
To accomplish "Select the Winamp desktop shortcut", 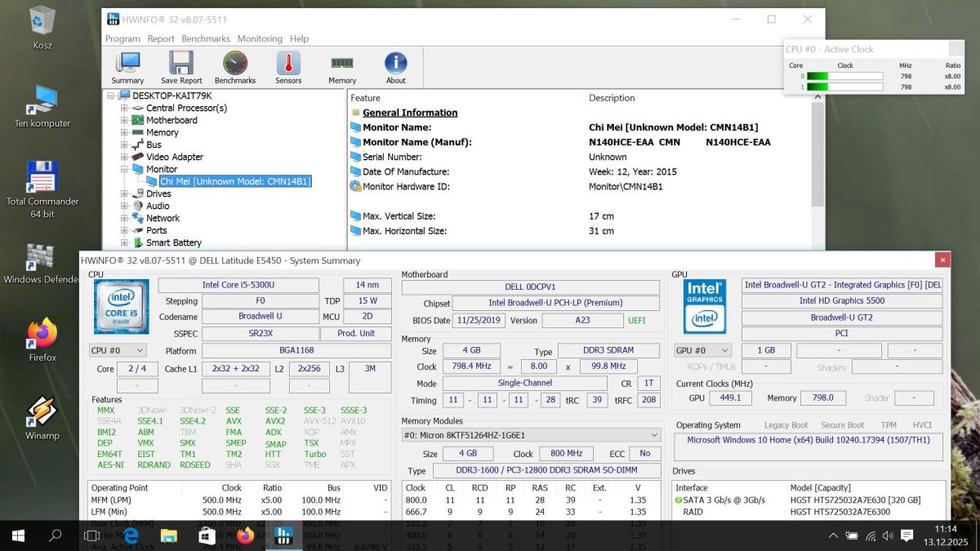I will [x=42, y=418].
